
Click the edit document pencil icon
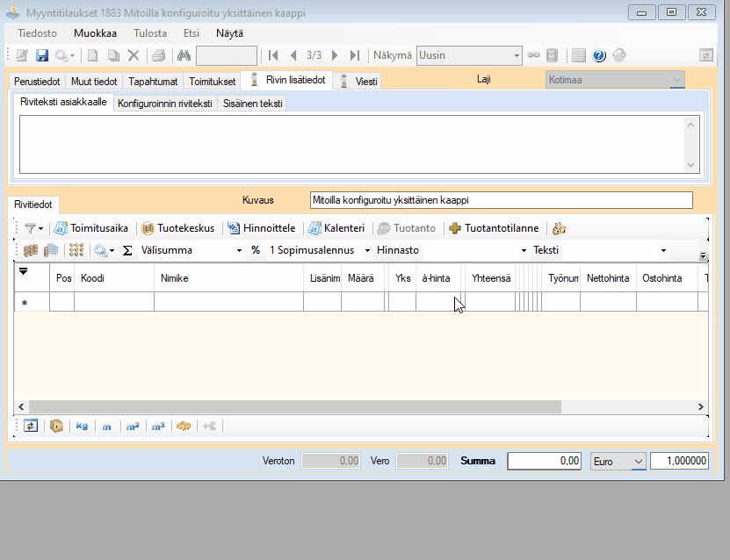point(22,56)
